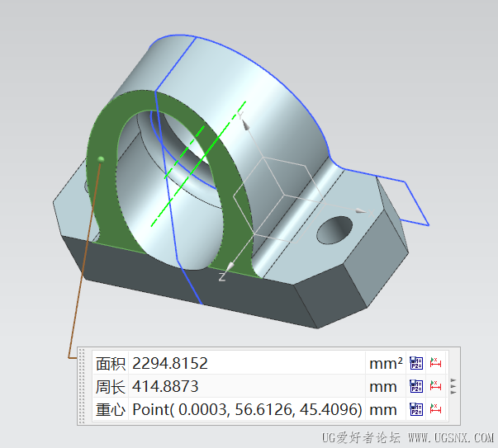Select the perimeter value 414.8873
The width and height of the screenshot is (498, 448).
(x=165, y=386)
